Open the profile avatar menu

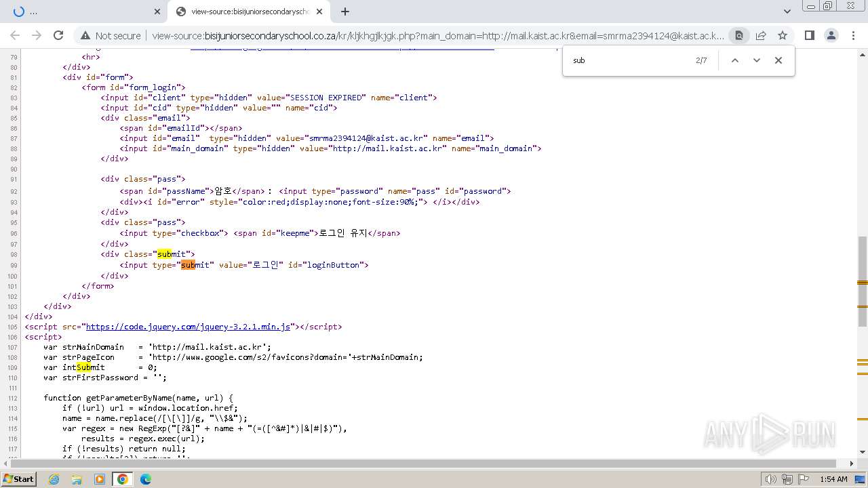831,35
